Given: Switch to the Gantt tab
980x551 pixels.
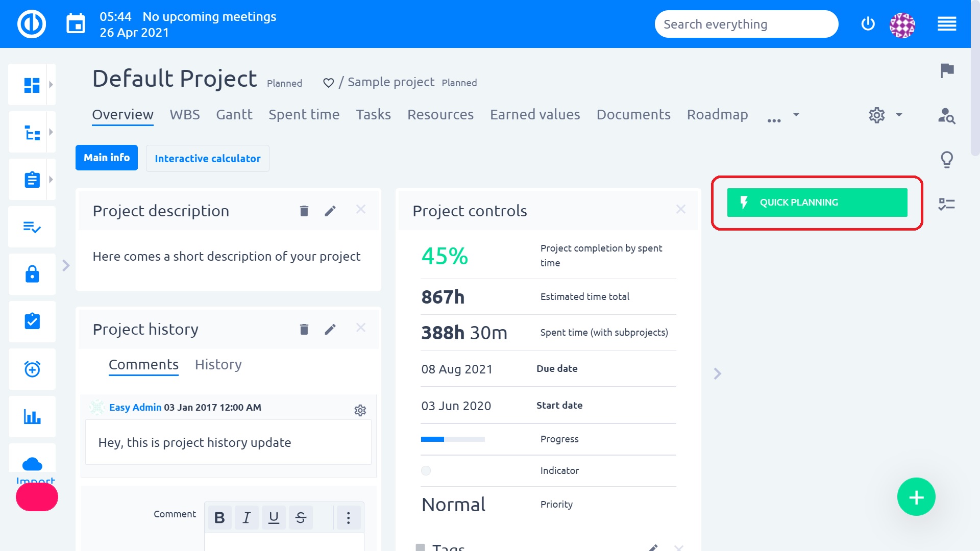Looking at the screenshot, I should click(x=234, y=114).
